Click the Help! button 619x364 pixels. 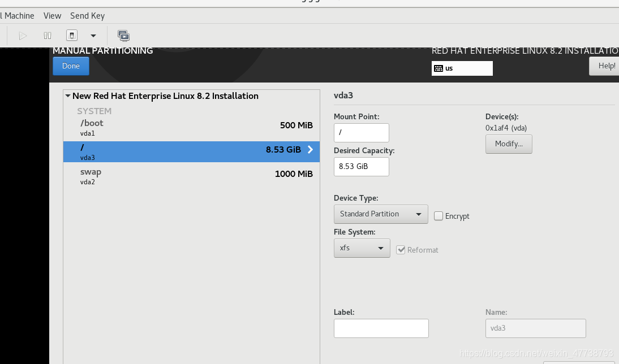coord(604,66)
